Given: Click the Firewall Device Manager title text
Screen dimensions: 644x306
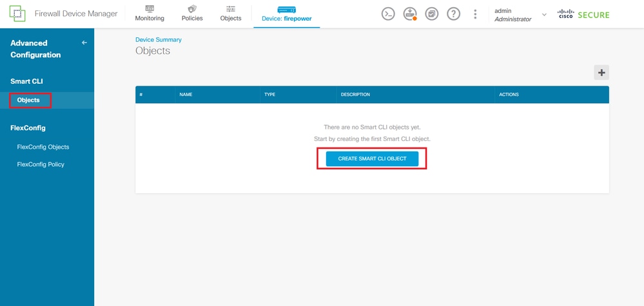Looking at the screenshot, I should 76,14.
